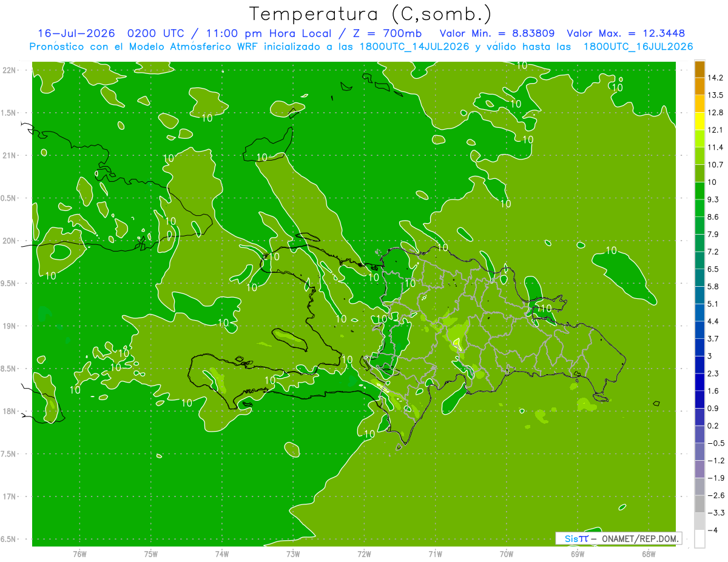This screenshot has width=728, height=562.
Task: Click the 70W longitude axis label
Action: pos(506,554)
